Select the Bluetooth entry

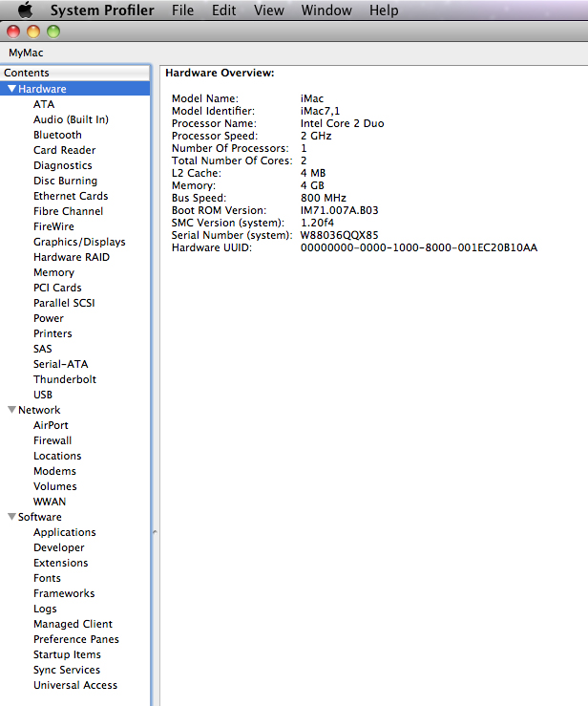coord(57,135)
